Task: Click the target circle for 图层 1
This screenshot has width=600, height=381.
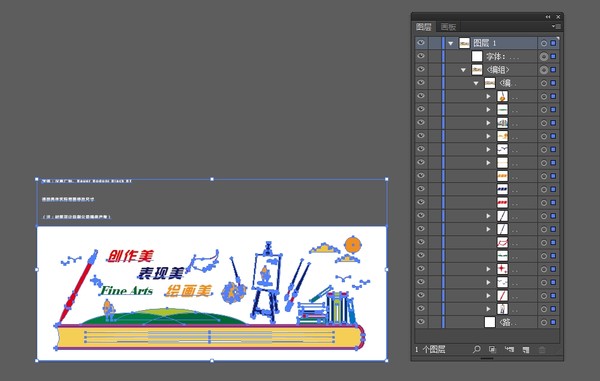Action: click(543, 43)
